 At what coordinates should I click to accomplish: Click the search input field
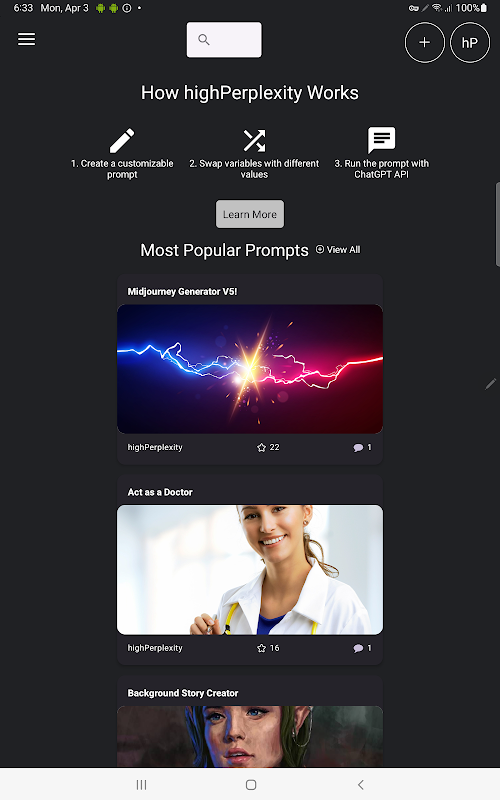click(224, 40)
